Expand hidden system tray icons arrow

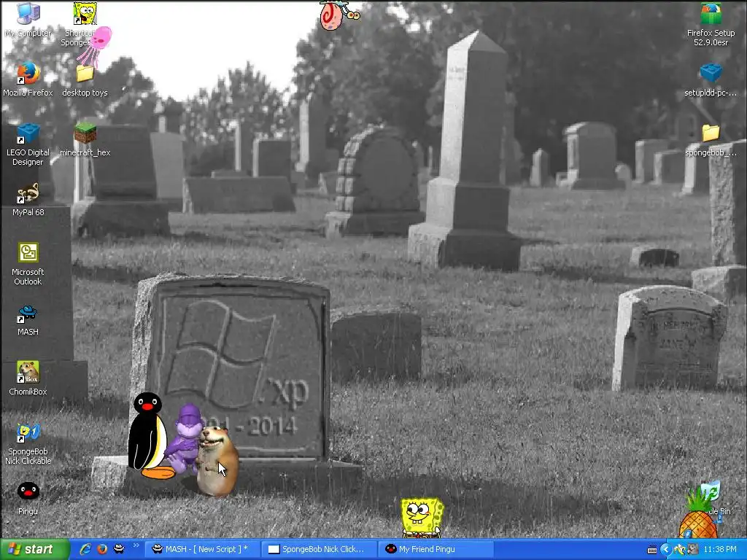click(x=666, y=550)
